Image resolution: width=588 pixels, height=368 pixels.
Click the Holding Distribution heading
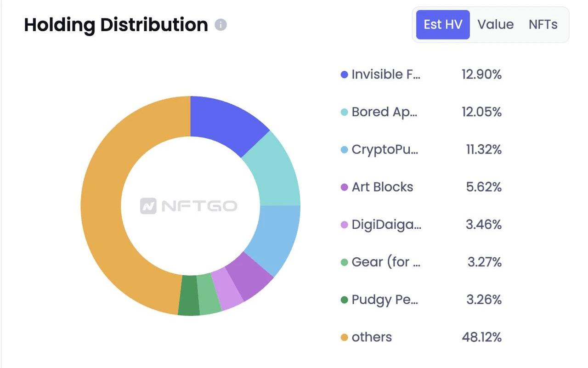(116, 25)
